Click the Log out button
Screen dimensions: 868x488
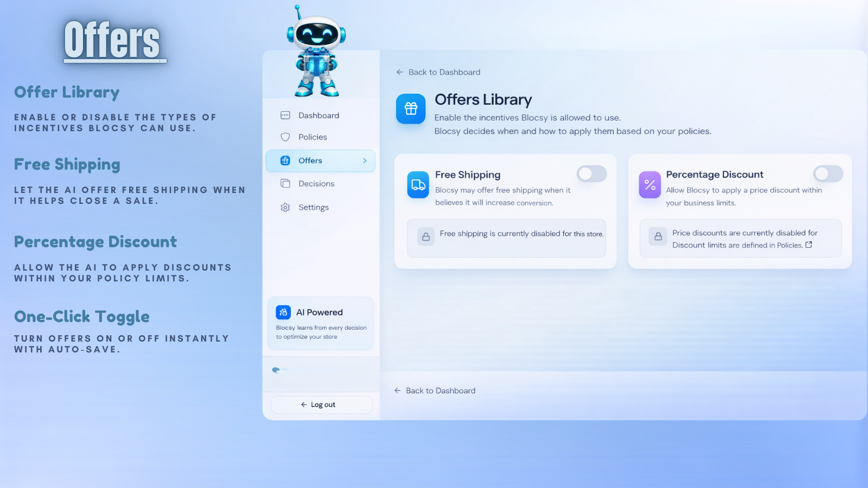(x=322, y=404)
